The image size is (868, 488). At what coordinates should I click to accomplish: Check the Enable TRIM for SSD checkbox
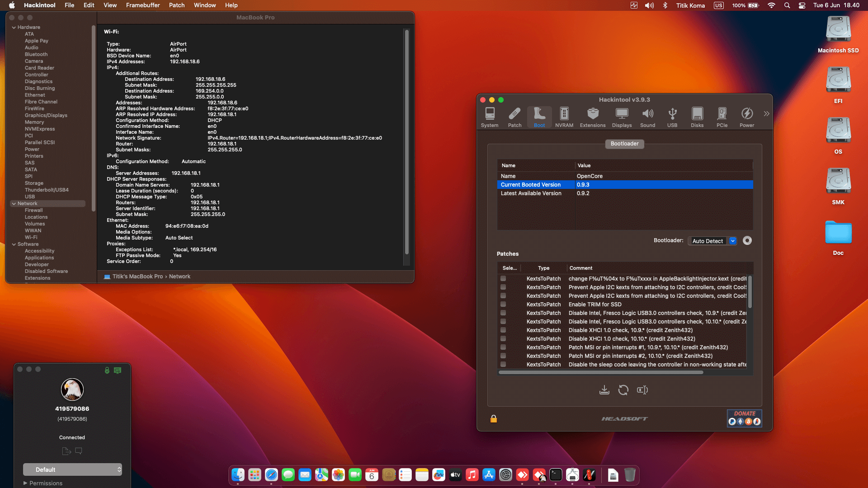pyautogui.click(x=503, y=305)
